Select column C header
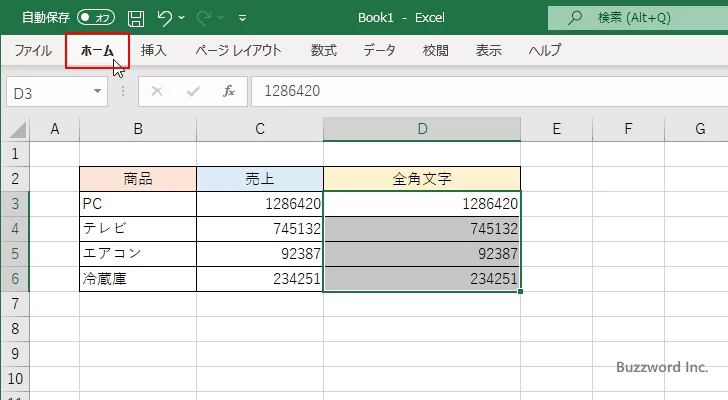The width and height of the screenshot is (728, 400). (260, 129)
